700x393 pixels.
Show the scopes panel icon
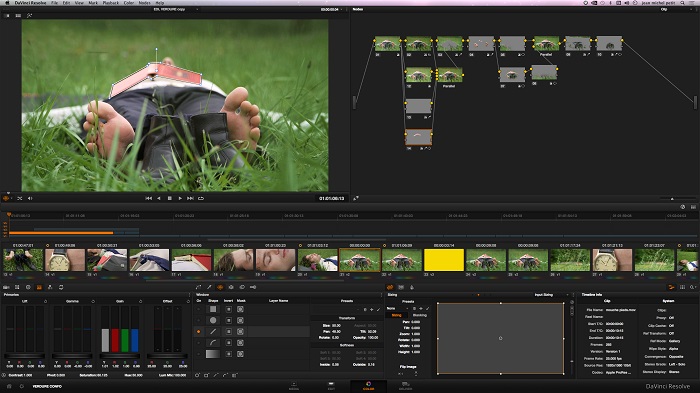click(x=682, y=287)
